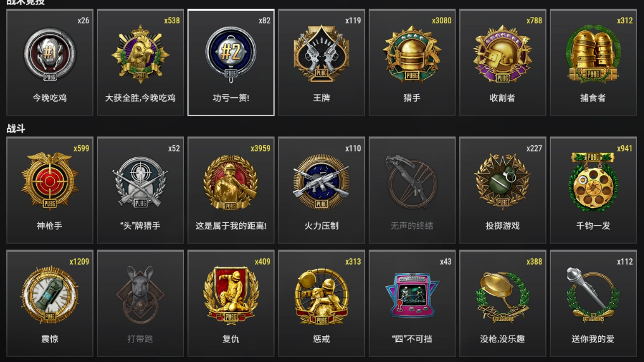Viewport: 644px width, 362px height.
Task: Choose the 惩戒 golden fighters medal
Action: coord(321,303)
